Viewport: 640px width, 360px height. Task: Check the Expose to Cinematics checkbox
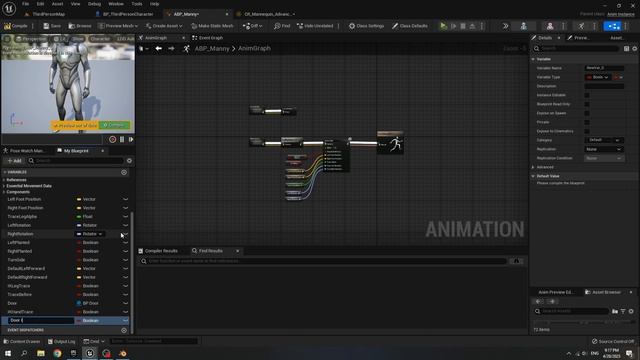click(587, 131)
